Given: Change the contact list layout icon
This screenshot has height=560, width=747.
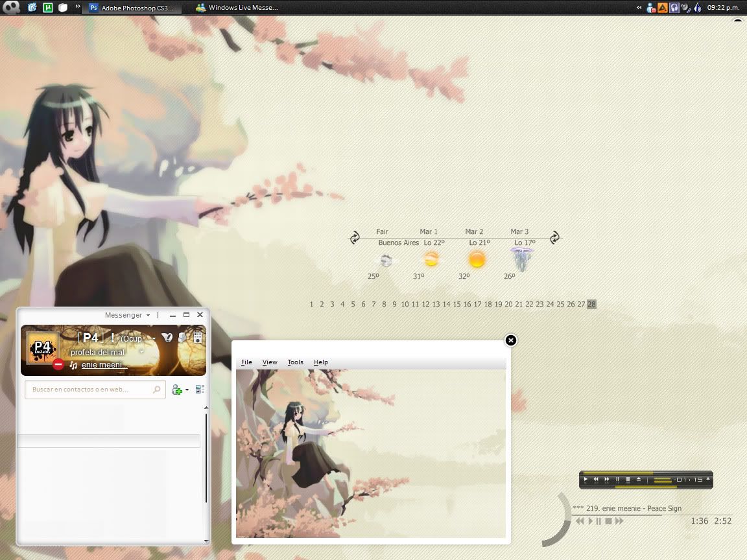Looking at the screenshot, I should [x=200, y=389].
